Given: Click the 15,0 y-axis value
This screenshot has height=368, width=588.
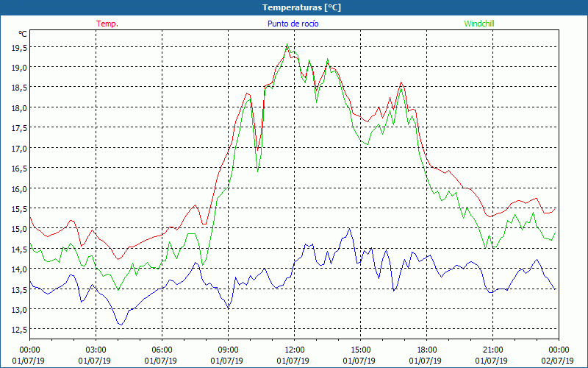Looking at the screenshot, I should coord(20,229).
